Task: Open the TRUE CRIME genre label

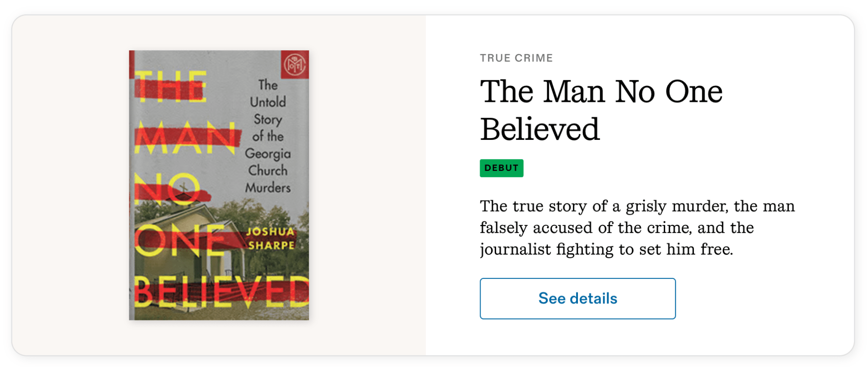Action: [x=516, y=58]
